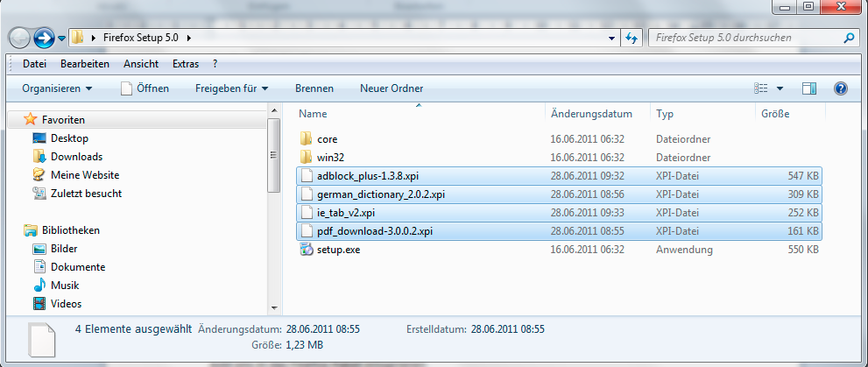Open the Bearbeiten menu
The width and height of the screenshot is (868, 367).
85,64
